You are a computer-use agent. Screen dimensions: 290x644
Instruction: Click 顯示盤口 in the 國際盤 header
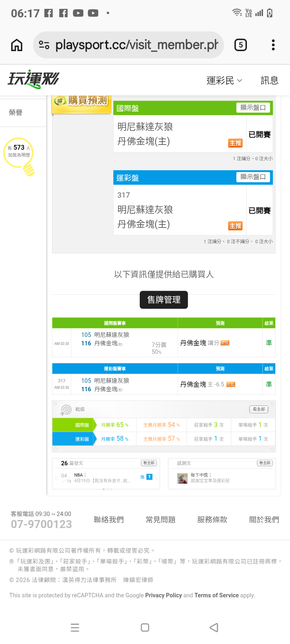(x=253, y=107)
